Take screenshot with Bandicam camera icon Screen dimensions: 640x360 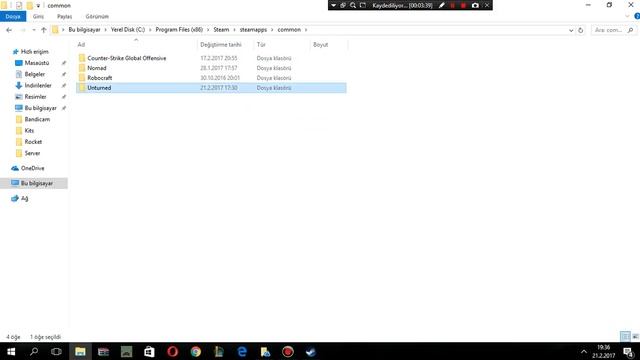coord(475,5)
